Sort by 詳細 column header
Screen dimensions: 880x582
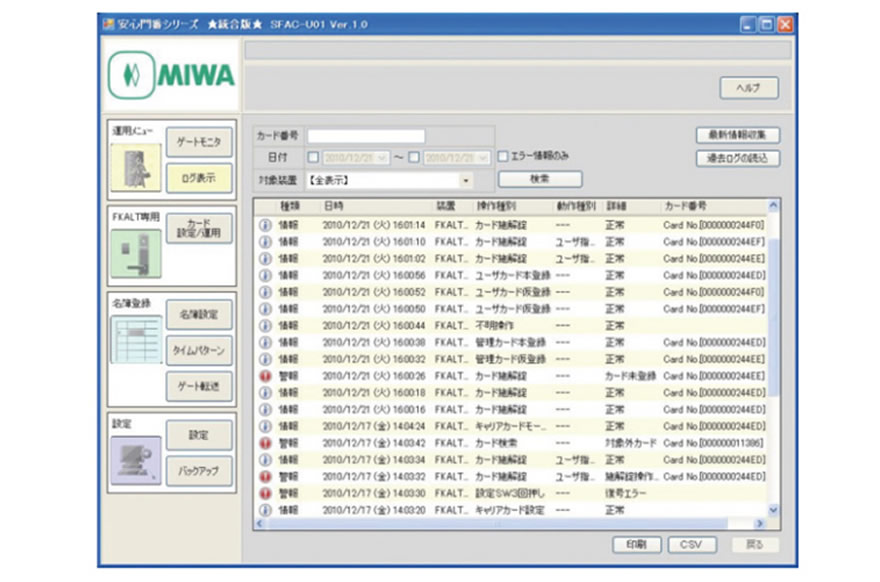point(616,207)
